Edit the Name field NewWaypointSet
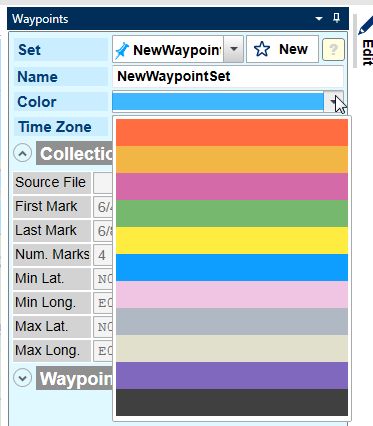This screenshot has width=373, height=426. click(x=228, y=76)
